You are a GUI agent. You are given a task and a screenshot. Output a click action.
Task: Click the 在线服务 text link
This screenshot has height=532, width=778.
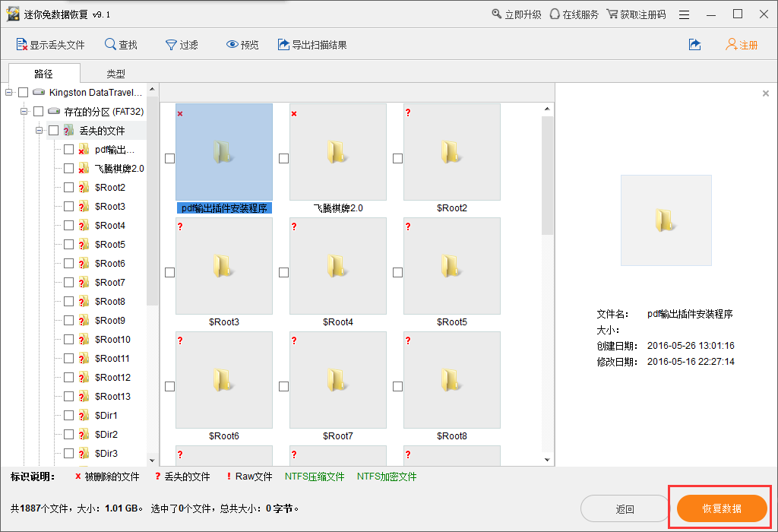(x=580, y=14)
